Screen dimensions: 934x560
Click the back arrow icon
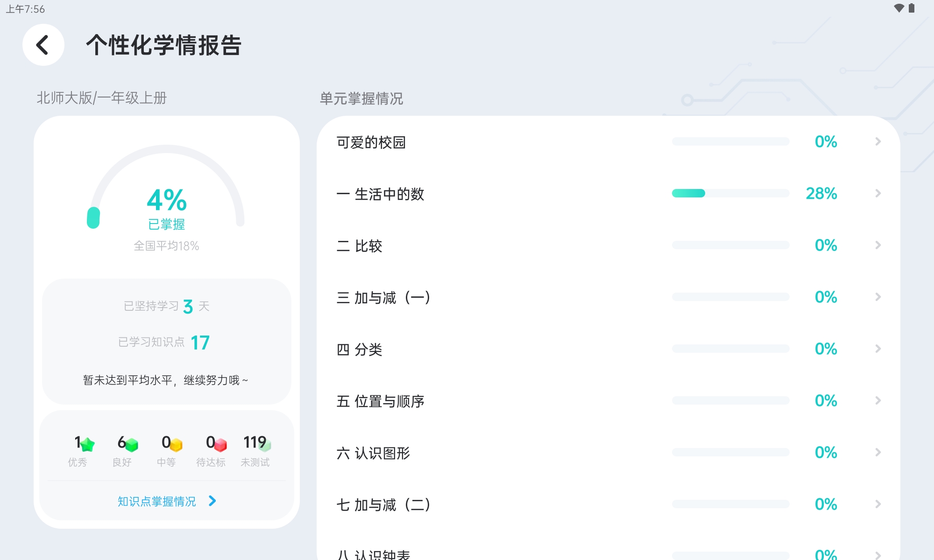tap(43, 45)
